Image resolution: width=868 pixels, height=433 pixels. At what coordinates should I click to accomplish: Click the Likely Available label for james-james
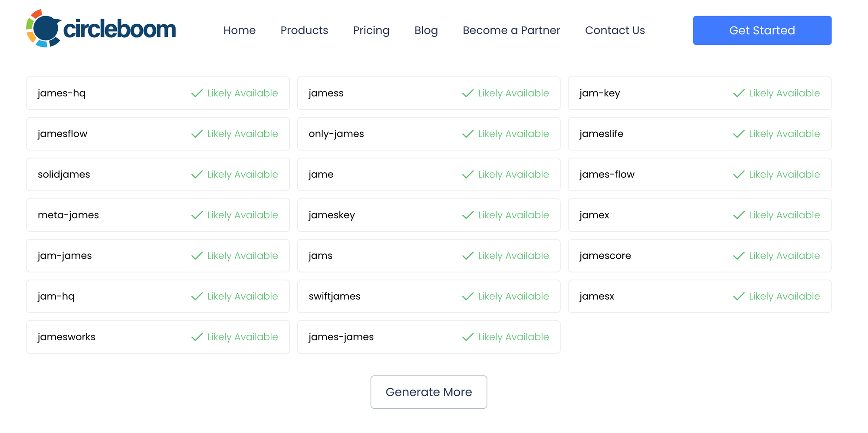(513, 337)
